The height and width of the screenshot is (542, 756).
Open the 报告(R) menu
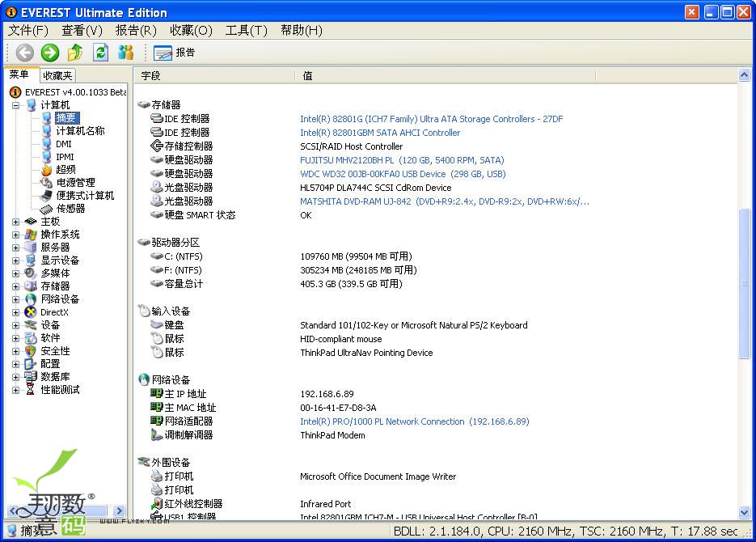(136, 31)
